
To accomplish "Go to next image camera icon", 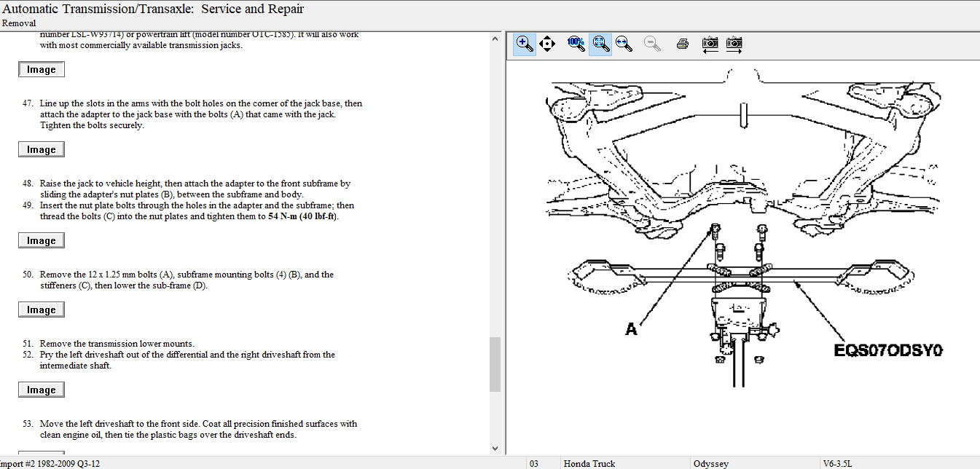I will point(734,44).
